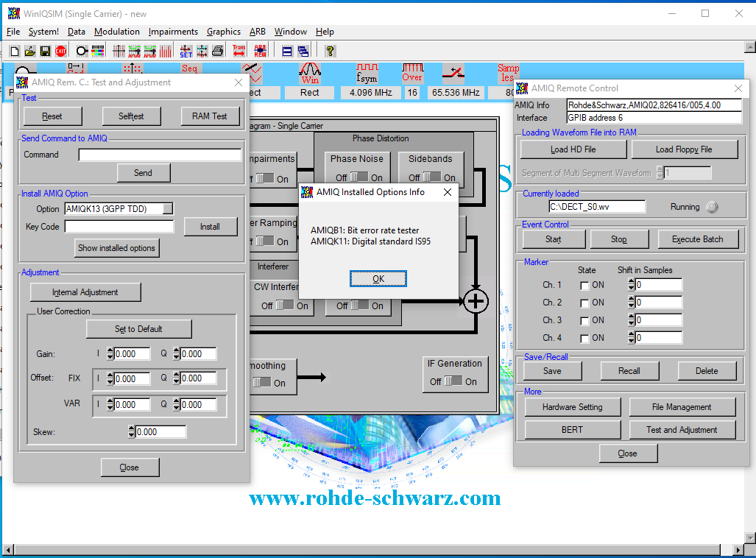Screen dimensions: 756x558
Task: Click the Load HD File button
Action: click(573, 149)
